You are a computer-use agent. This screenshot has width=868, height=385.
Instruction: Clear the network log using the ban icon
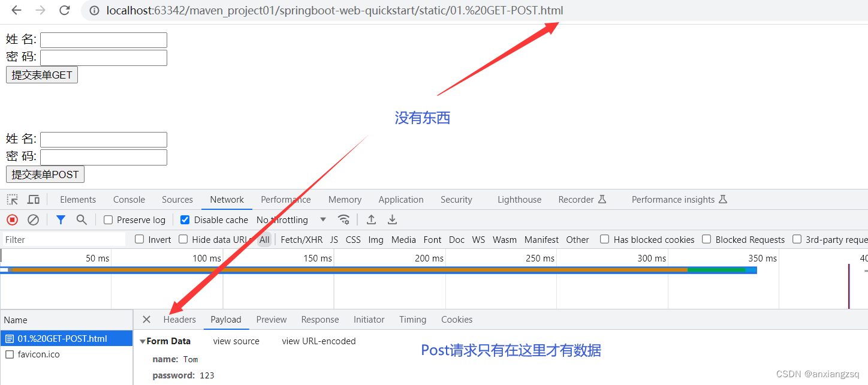tap(33, 219)
